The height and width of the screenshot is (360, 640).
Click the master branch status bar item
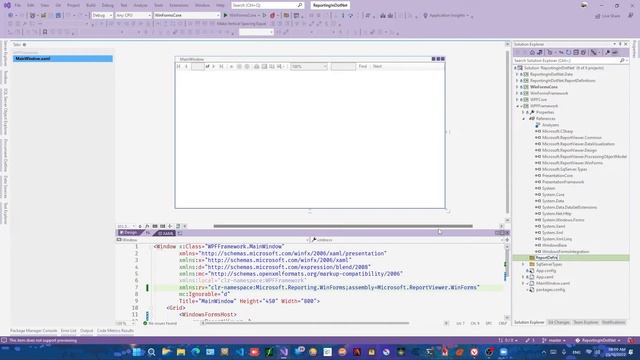[553, 340]
